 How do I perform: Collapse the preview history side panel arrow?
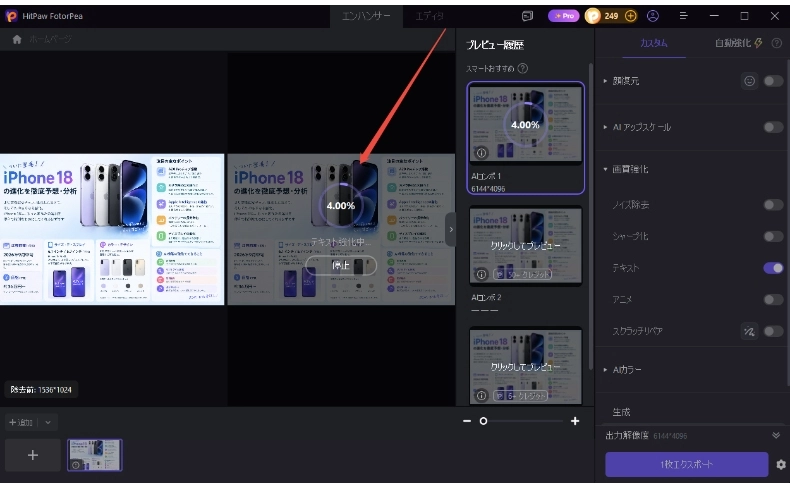(x=451, y=229)
